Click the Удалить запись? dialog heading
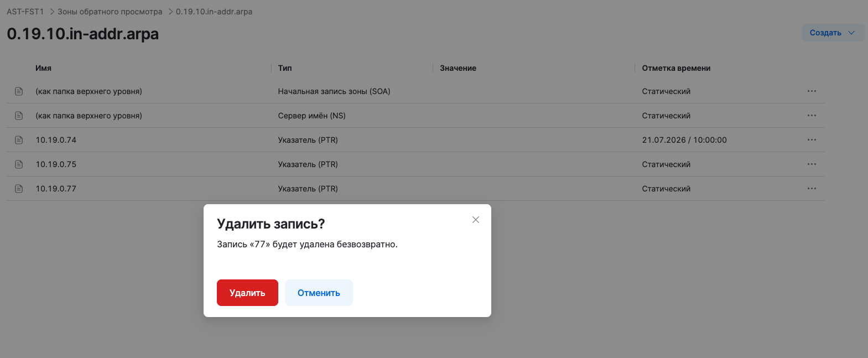The image size is (868, 358). click(x=271, y=224)
